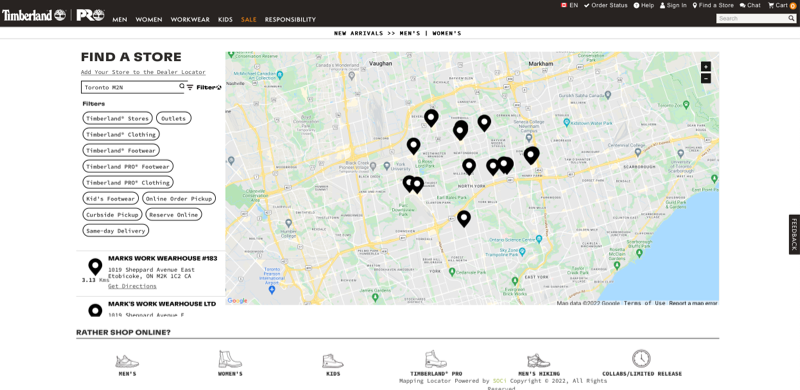Viewport: 800px width, 390px height.
Task: Toggle the Timberland® Stores filter
Action: coord(117,118)
